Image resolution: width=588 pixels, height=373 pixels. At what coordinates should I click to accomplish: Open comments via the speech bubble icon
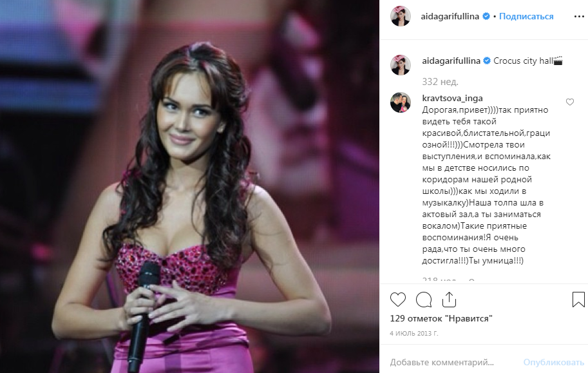click(x=424, y=300)
